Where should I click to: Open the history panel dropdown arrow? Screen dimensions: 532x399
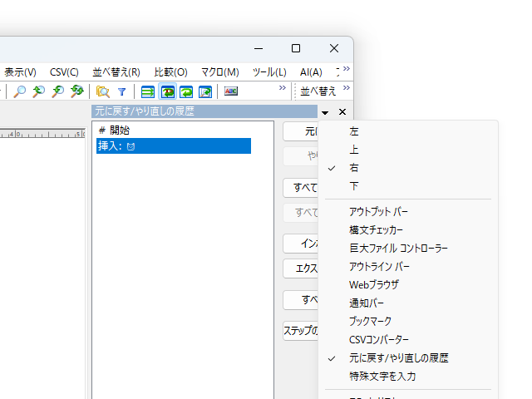(x=325, y=112)
